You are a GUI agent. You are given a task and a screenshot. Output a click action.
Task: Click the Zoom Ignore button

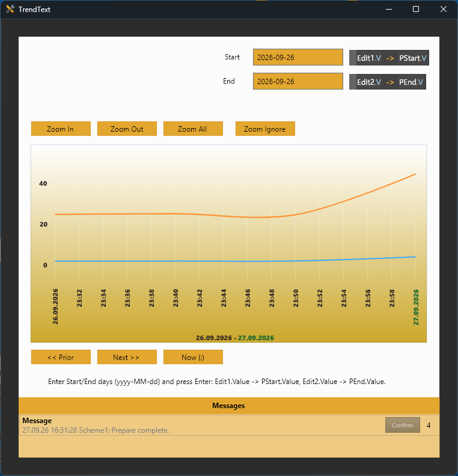pos(265,129)
